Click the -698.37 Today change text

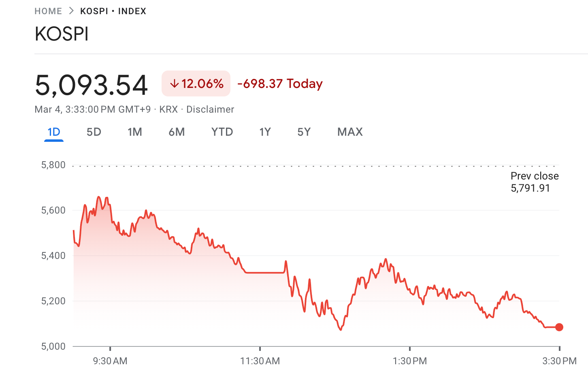pyautogui.click(x=280, y=83)
